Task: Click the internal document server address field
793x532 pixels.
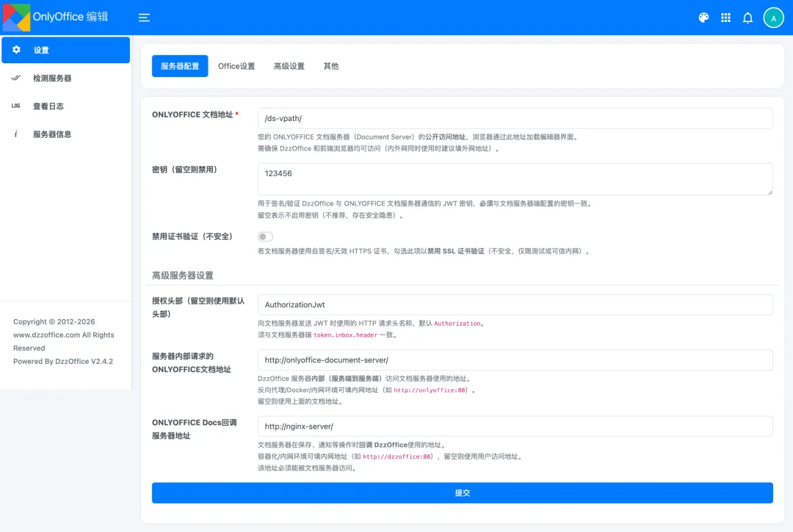Action: tap(515, 360)
